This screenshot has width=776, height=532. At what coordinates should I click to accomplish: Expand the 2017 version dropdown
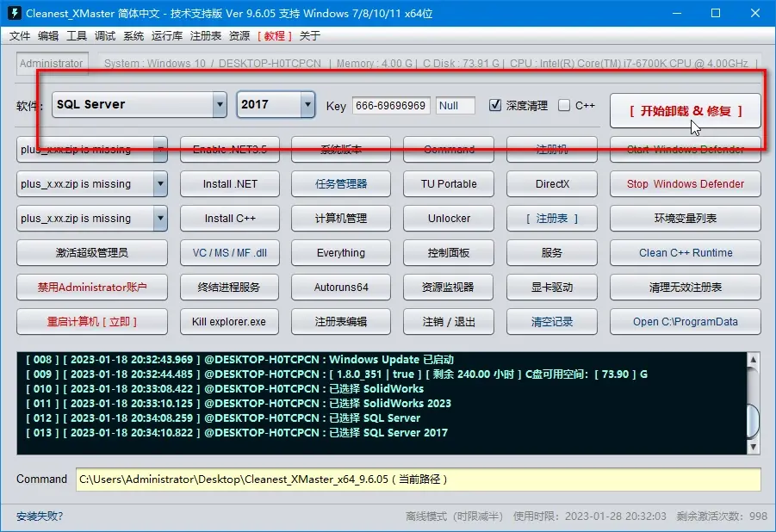(307, 104)
